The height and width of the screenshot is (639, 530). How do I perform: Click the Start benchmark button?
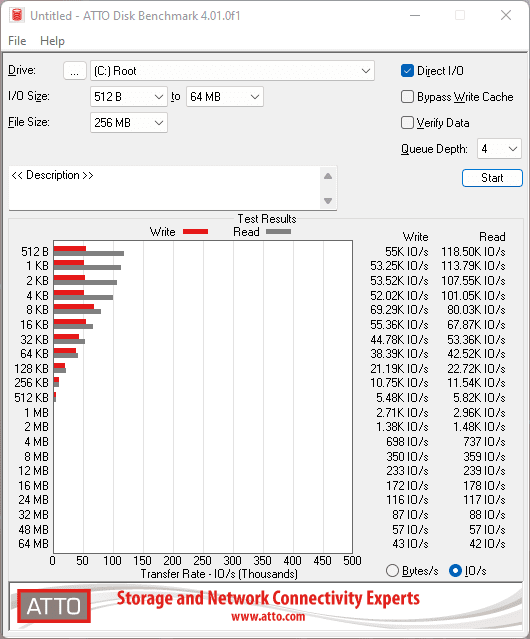click(492, 178)
